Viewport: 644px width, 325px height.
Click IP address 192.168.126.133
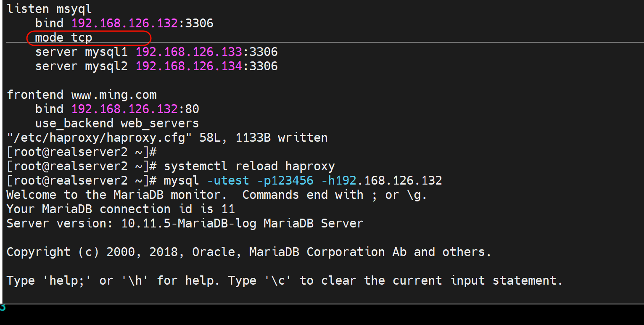click(189, 52)
